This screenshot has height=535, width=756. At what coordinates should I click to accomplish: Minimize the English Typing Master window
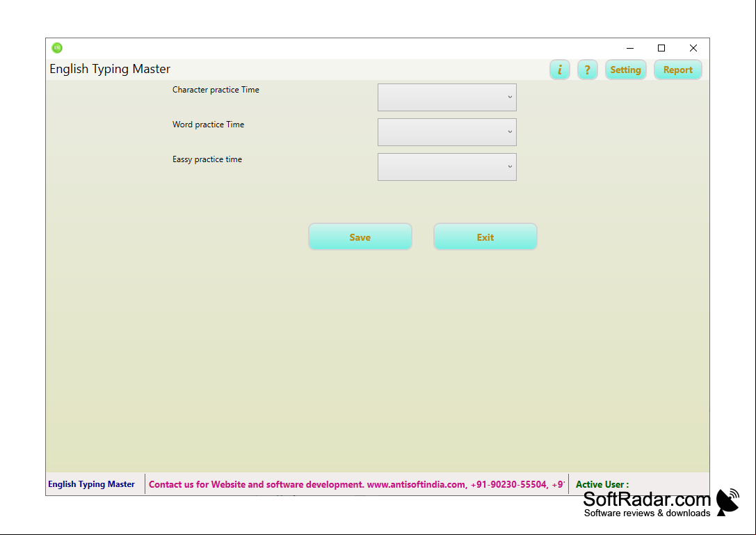click(x=630, y=48)
